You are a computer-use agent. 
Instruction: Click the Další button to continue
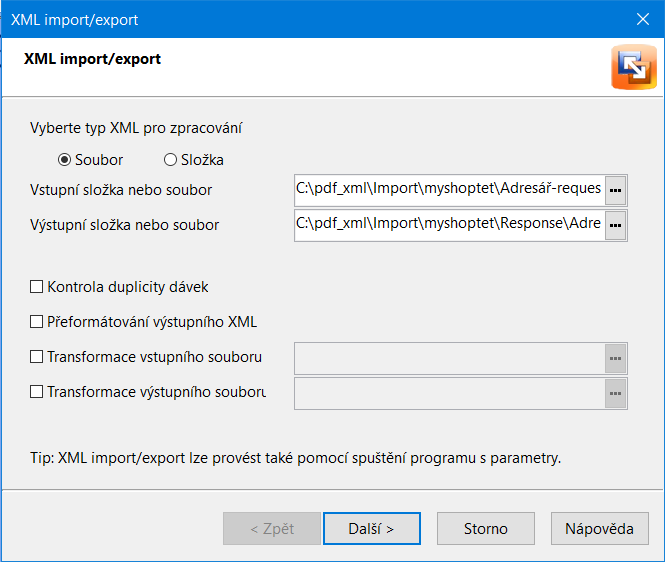point(372,528)
